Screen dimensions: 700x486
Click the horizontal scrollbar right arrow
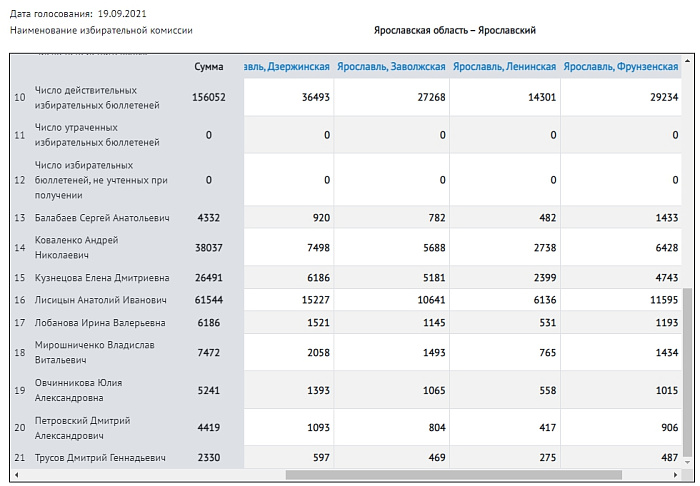(675, 474)
